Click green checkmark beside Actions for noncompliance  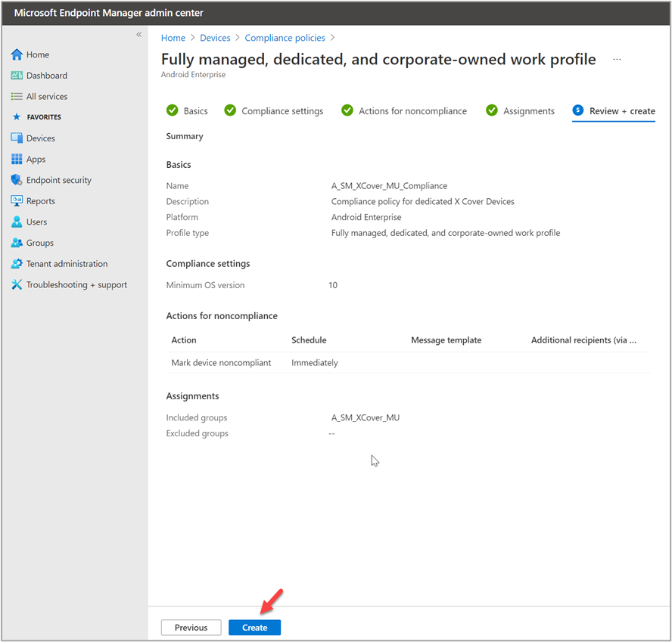pyautogui.click(x=347, y=110)
